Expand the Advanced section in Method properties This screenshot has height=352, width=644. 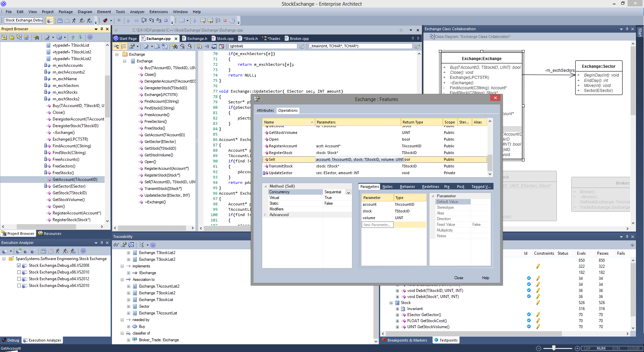265,215
